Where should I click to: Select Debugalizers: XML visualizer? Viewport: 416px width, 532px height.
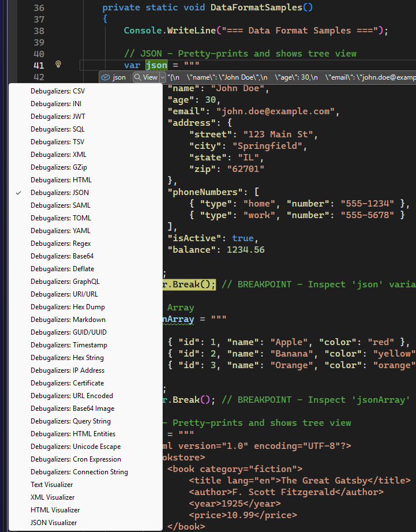tap(85, 155)
